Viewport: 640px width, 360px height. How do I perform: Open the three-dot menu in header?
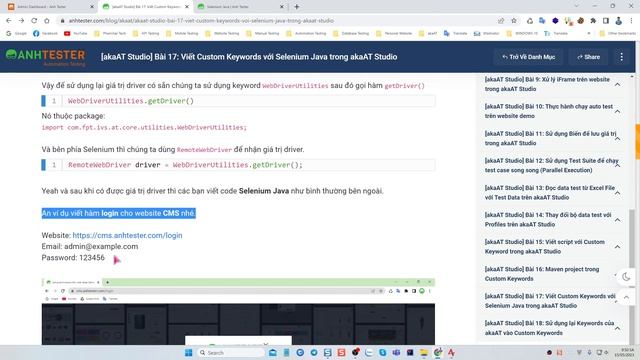(x=621, y=57)
